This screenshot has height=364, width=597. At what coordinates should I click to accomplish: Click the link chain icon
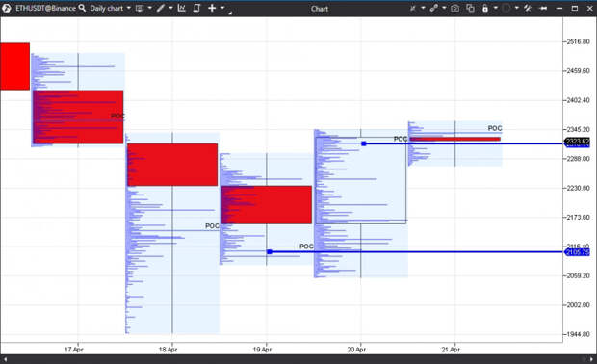click(x=433, y=8)
